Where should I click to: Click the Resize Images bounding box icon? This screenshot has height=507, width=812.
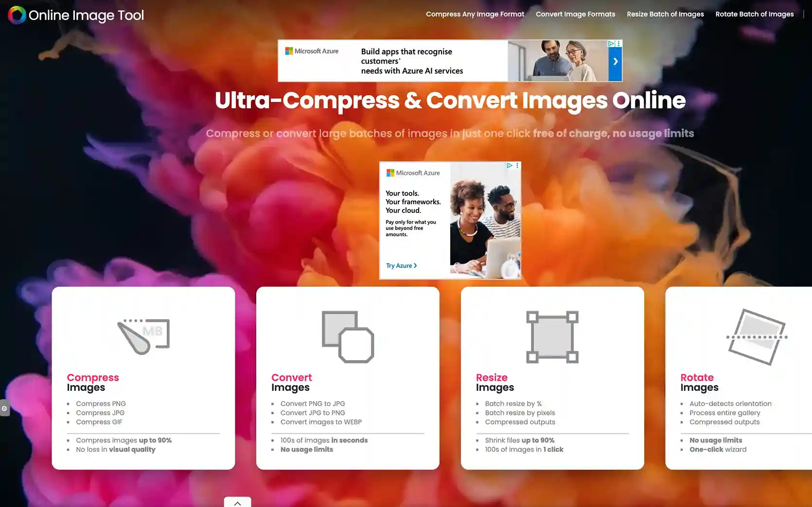click(552, 337)
